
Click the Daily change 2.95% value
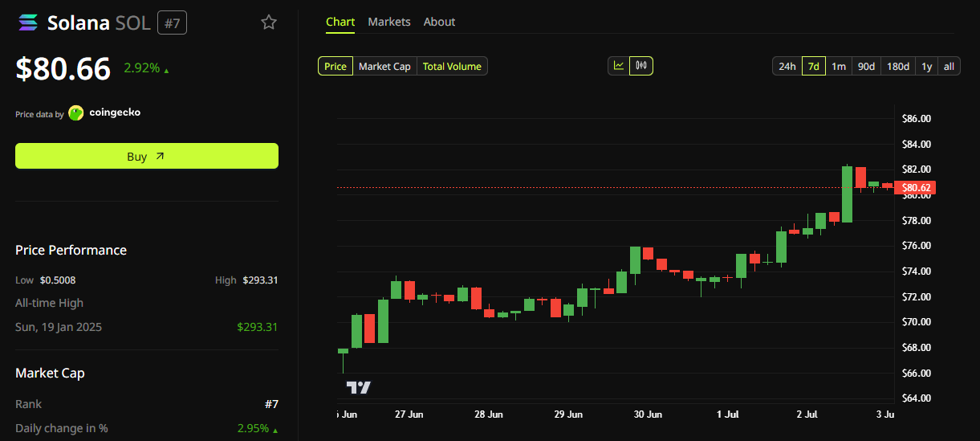253,428
